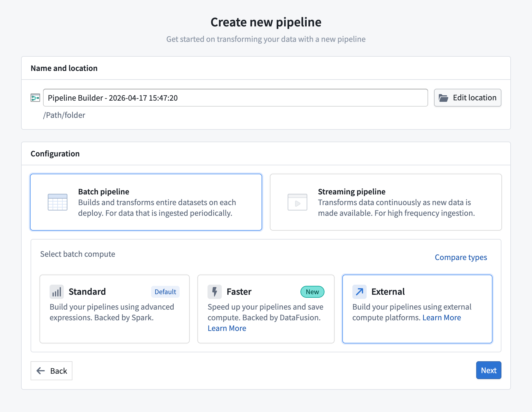
Task: Click the folder icon in Edit location
Action: point(444,98)
